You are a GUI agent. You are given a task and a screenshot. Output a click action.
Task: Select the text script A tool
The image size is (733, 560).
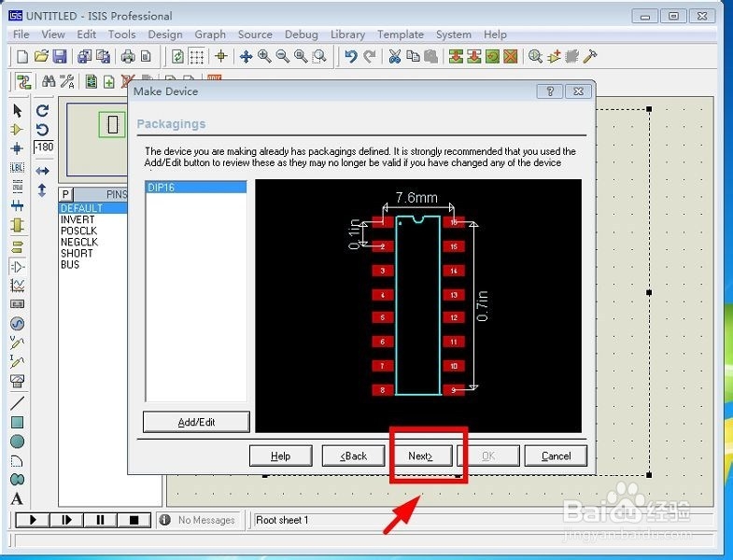coord(18,498)
